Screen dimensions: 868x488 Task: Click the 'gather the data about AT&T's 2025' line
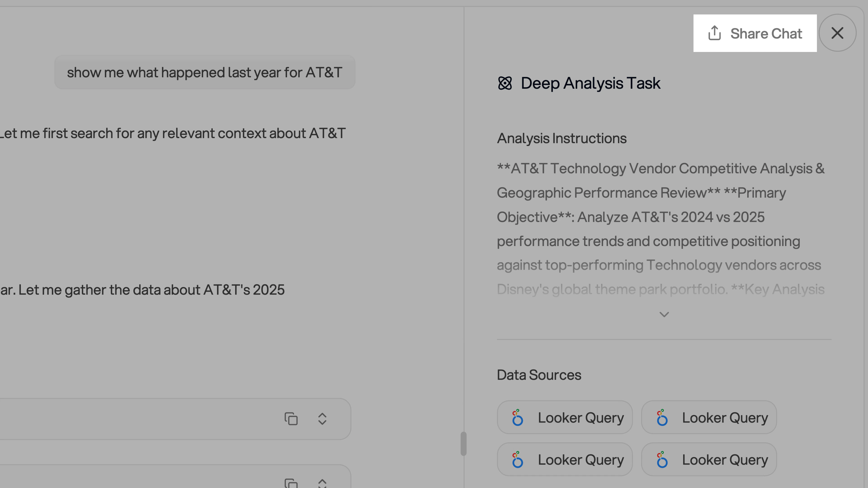coord(142,290)
